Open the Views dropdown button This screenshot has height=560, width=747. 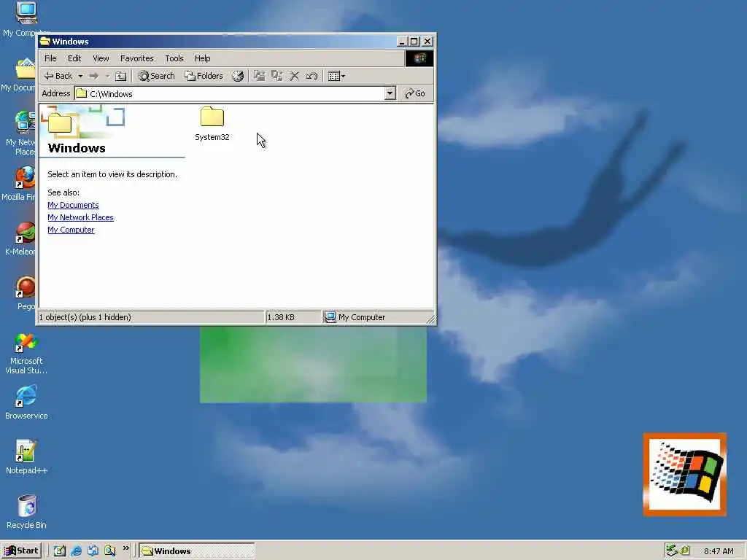pyautogui.click(x=337, y=76)
